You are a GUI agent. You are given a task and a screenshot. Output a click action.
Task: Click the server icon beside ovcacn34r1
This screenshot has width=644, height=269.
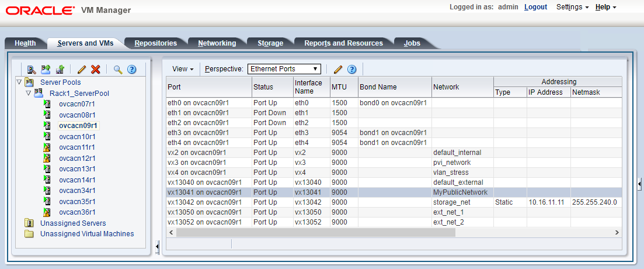(x=47, y=191)
